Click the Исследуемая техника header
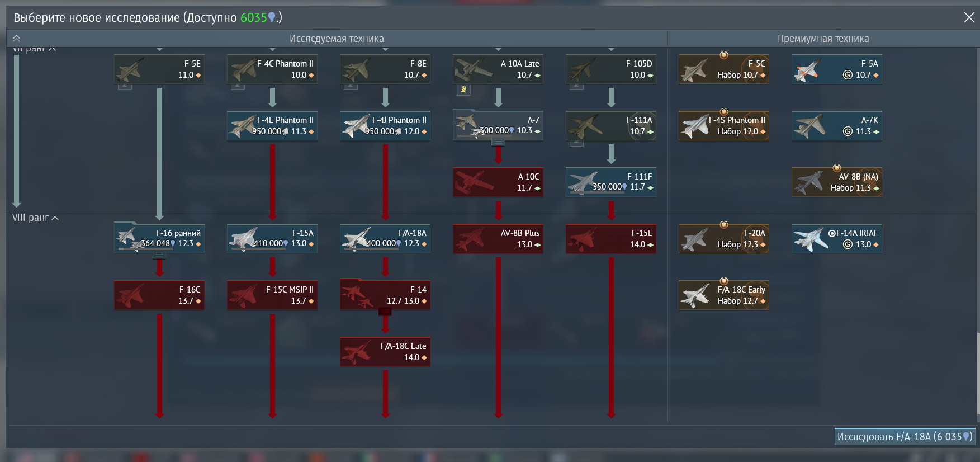980x462 pixels. click(337, 39)
